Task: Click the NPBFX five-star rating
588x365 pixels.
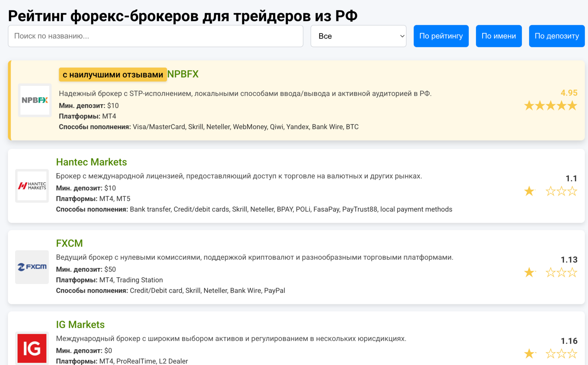Action: [x=551, y=105]
